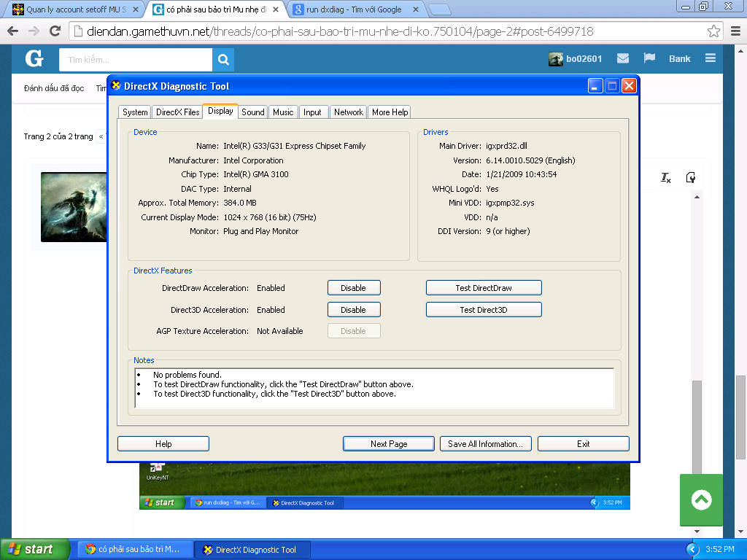Viewport: 747px width, 560px height.
Task: Click the Help button
Action: [163, 444]
